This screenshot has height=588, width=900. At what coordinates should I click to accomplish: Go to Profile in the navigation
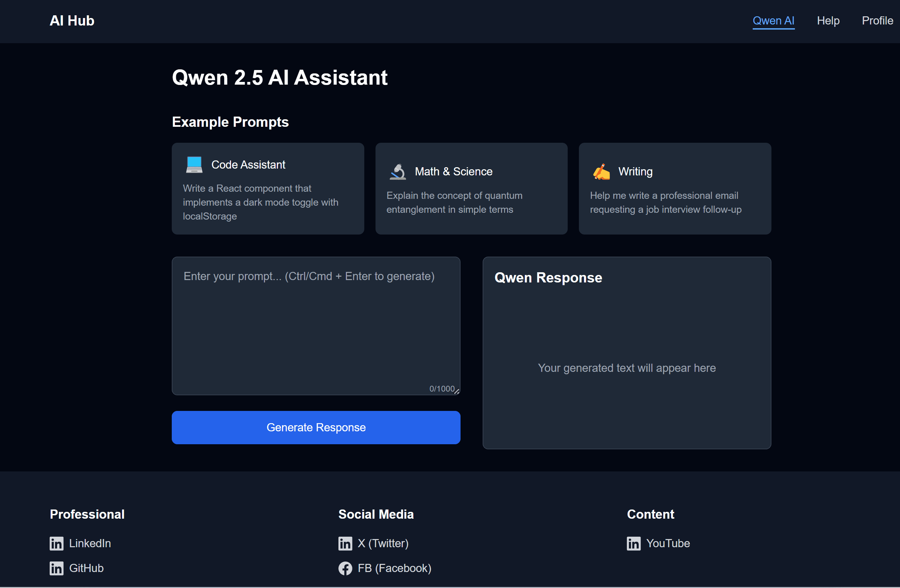tap(877, 21)
